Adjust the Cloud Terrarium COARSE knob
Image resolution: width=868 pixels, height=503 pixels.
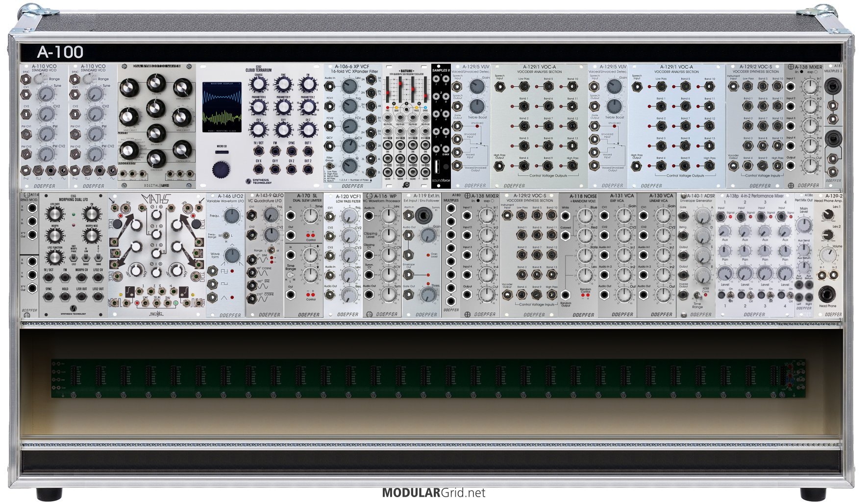pyautogui.click(x=258, y=84)
